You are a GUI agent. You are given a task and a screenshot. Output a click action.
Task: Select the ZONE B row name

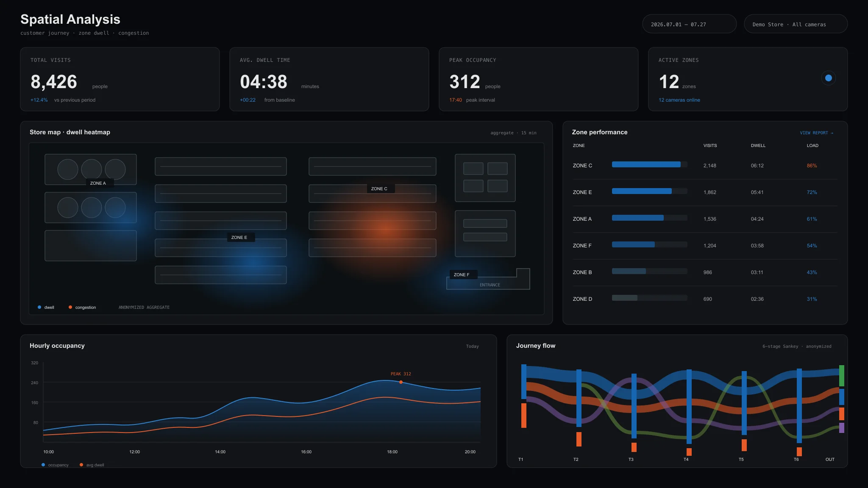[x=582, y=272]
